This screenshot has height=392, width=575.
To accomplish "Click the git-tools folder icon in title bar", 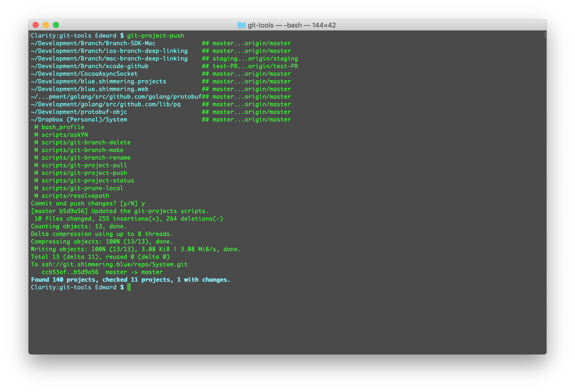I will (x=241, y=25).
